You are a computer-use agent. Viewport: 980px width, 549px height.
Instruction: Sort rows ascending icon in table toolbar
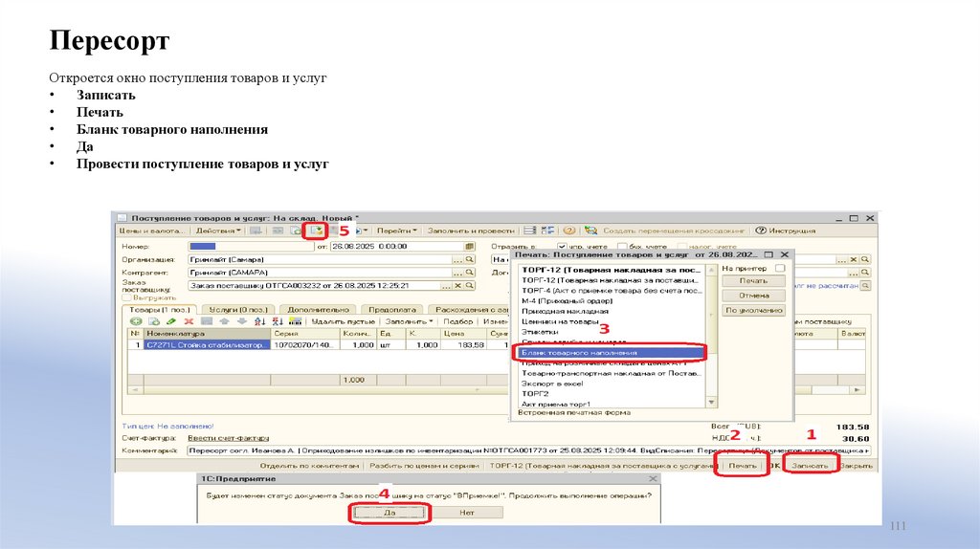(x=260, y=321)
